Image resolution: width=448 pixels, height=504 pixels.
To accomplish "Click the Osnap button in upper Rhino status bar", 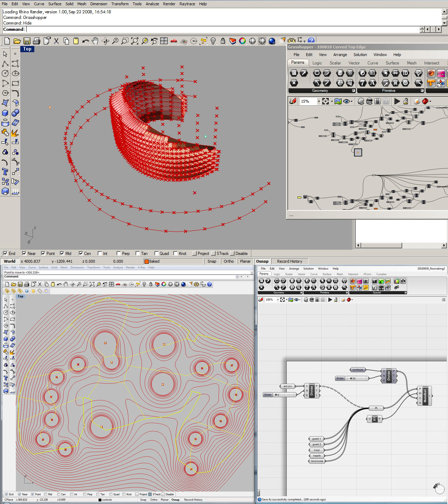I will pyautogui.click(x=262, y=261).
